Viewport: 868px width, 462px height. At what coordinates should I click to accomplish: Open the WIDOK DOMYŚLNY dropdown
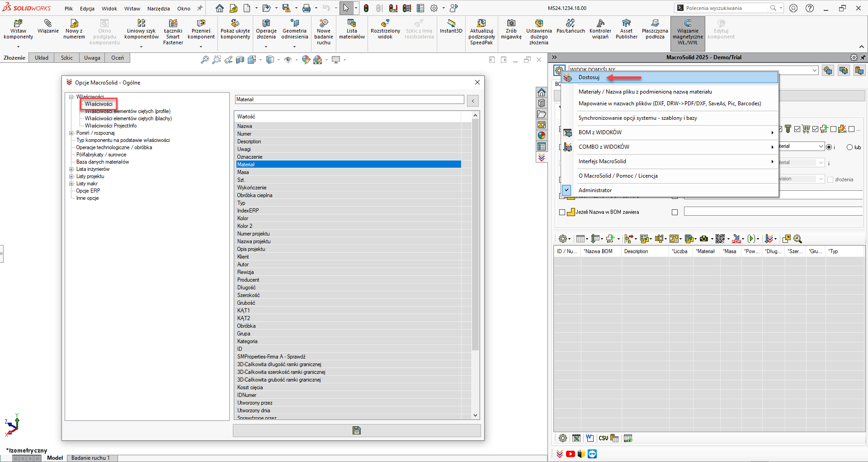815,70
